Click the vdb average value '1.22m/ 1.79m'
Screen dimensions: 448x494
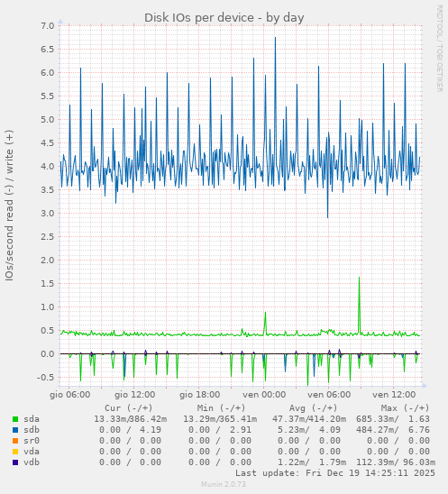312,462
